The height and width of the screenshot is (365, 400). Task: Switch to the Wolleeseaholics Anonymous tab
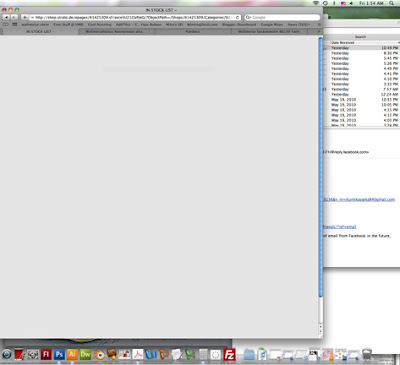coord(117,31)
